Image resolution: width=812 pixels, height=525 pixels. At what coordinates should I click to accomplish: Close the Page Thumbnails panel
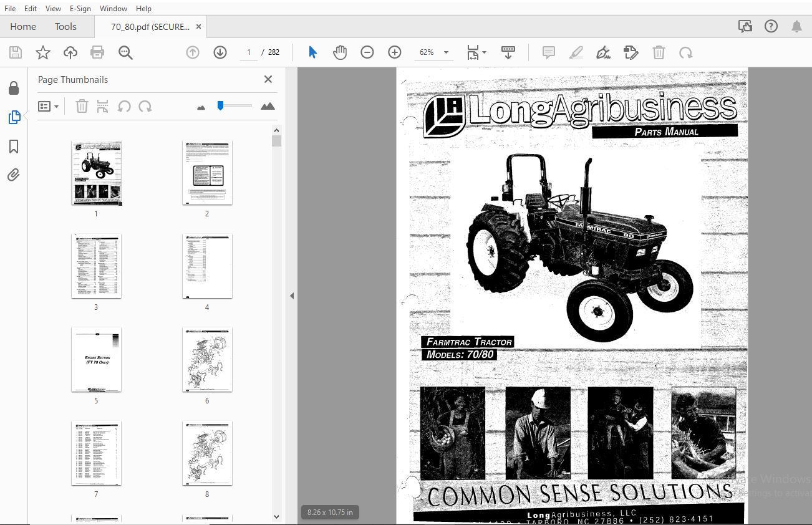coord(268,79)
